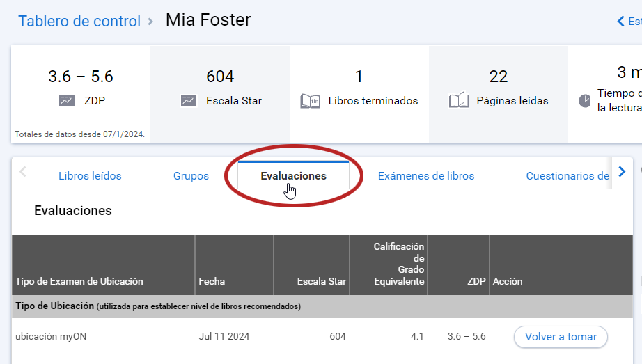Open the Cuestionarios de tab
This screenshot has width=642, height=364.
click(567, 175)
